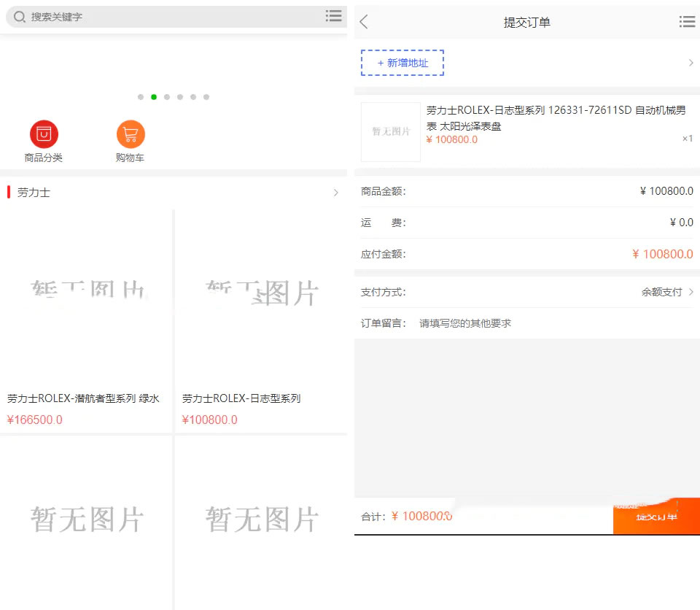Expand the 劳力士 section via its right arrow
The width and height of the screenshot is (700, 610).
point(335,192)
